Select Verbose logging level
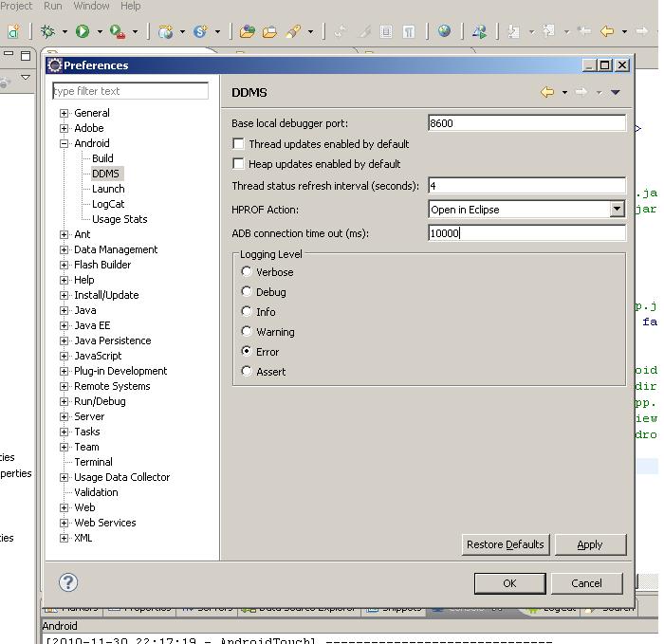664x644 pixels. click(247, 271)
